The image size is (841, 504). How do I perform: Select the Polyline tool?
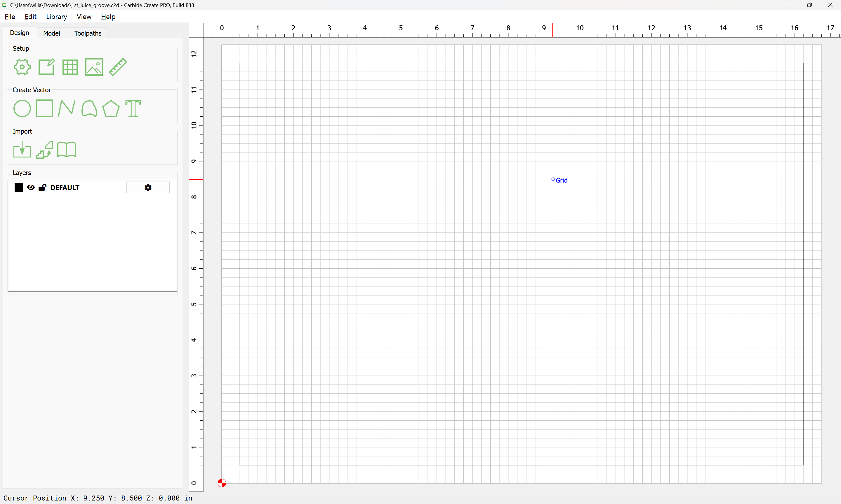click(x=67, y=109)
